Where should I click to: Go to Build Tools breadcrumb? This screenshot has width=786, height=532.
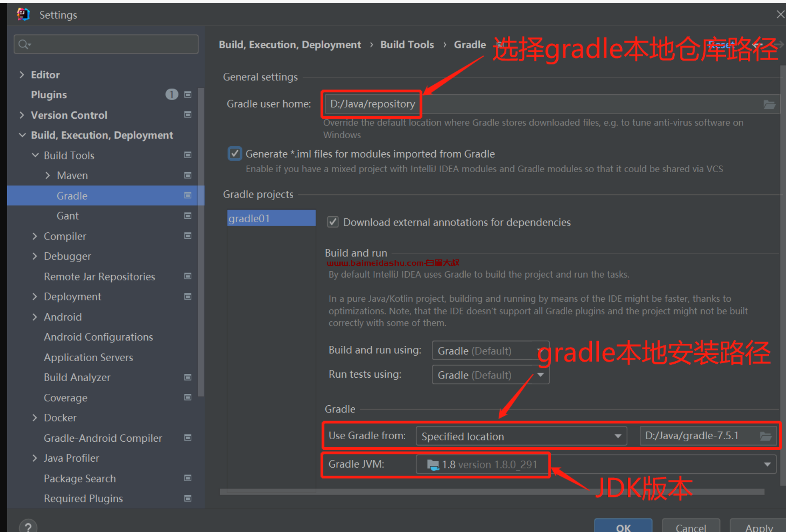[x=407, y=45]
